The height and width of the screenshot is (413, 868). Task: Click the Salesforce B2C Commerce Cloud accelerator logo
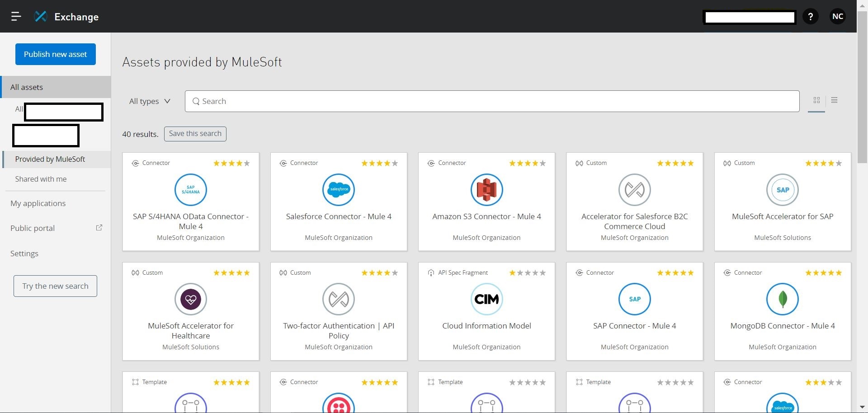click(635, 190)
